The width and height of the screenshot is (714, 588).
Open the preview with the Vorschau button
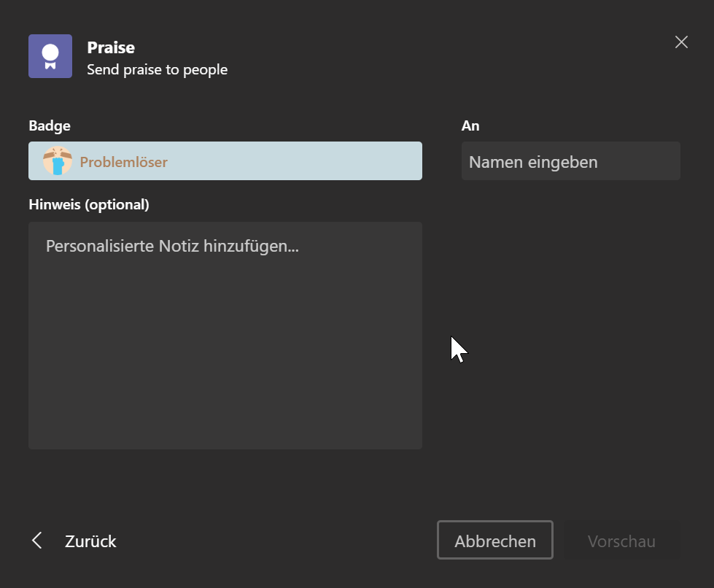tap(621, 540)
